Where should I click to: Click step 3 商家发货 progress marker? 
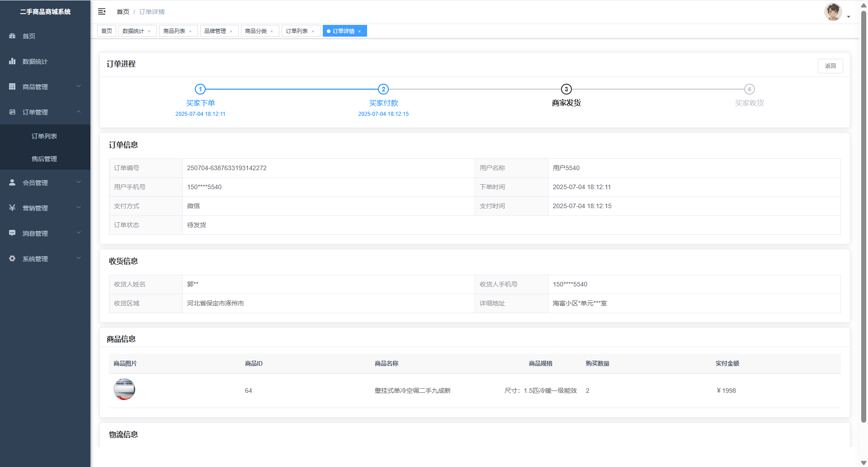coord(566,89)
